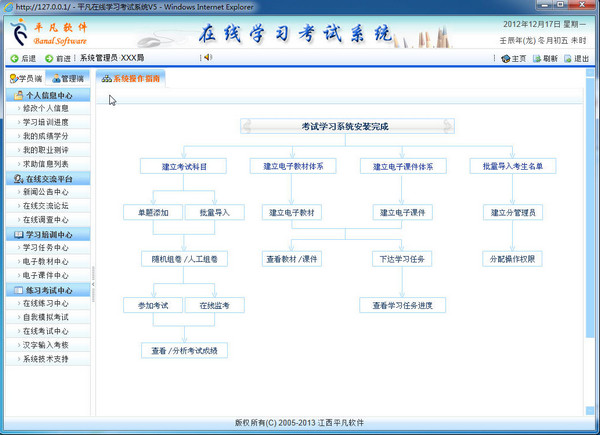Open 修改个人信息 in the sidebar
The image size is (600, 435).
pyautogui.click(x=46, y=108)
